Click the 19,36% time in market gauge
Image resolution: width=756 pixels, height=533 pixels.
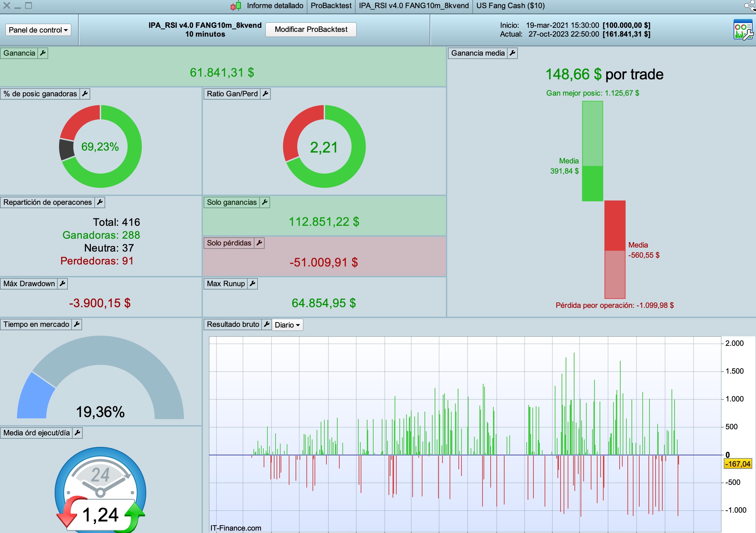click(100, 378)
